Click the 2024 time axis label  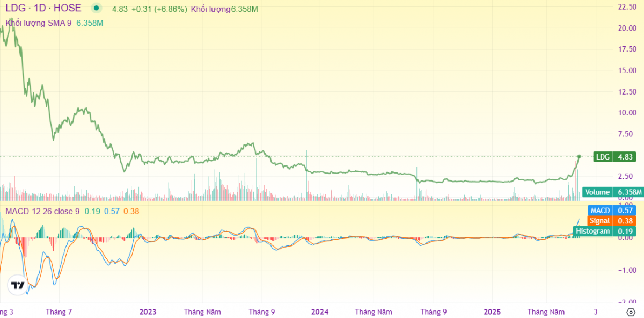point(320,312)
